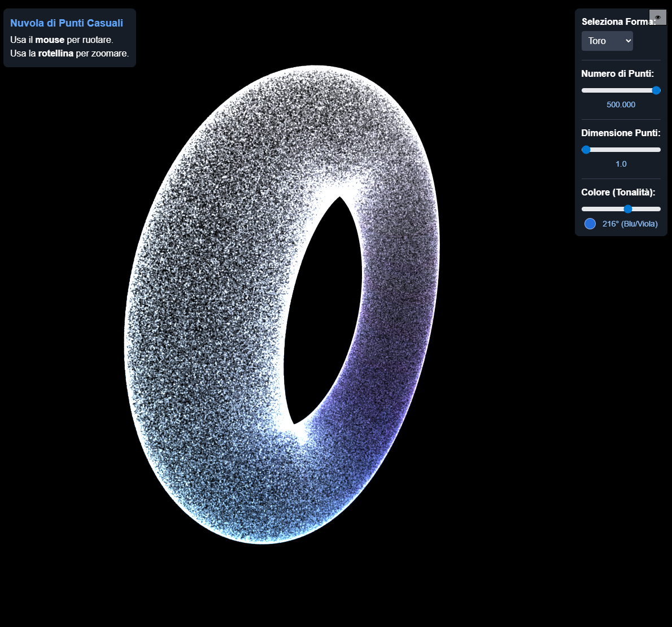Click the Dimensione Punti label
This screenshot has height=627, width=672.
[621, 133]
